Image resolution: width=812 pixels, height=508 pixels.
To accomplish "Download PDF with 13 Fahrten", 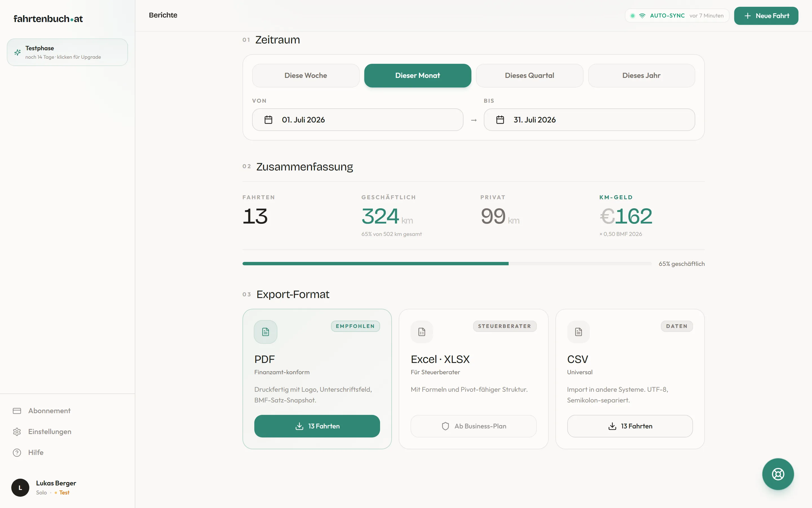I will coord(317,426).
